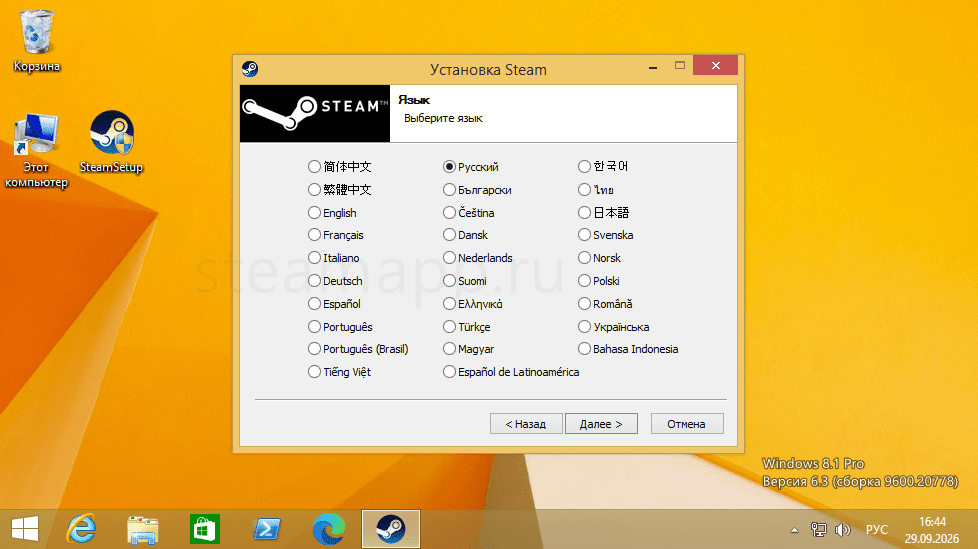The height and width of the screenshot is (549, 978).
Task: Choose Français radio button
Action: click(x=336, y=235)
